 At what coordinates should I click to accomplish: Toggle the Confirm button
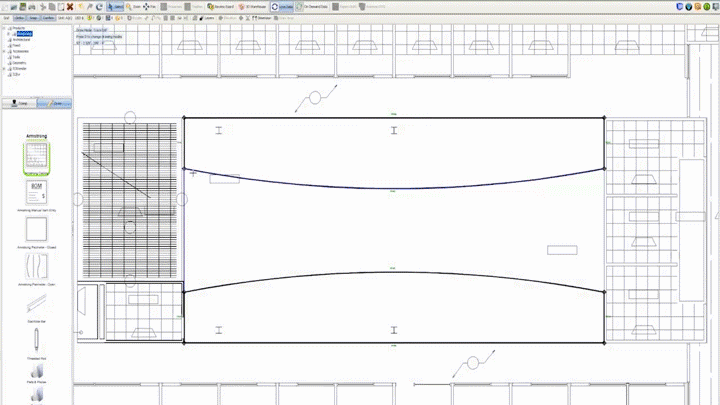[x=48, y=18]
